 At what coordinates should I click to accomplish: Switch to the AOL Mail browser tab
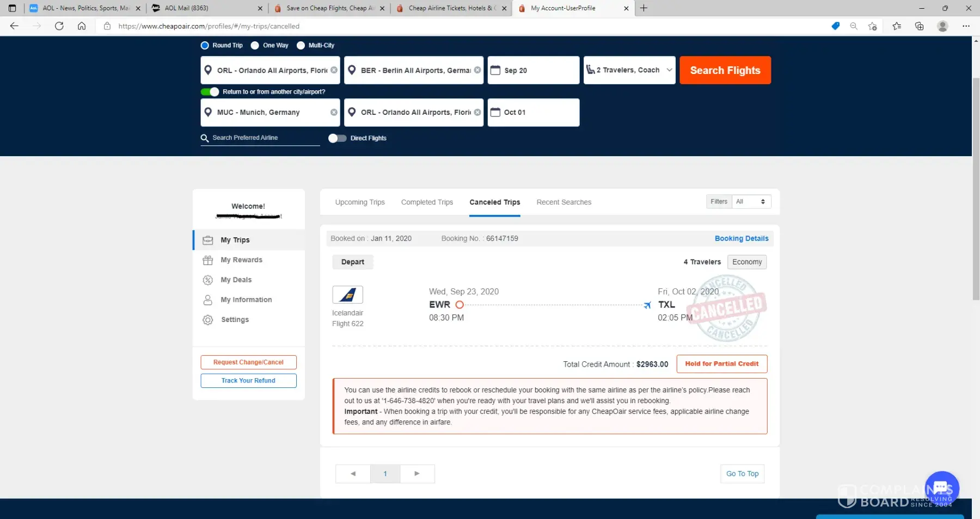tap(206, 8)
